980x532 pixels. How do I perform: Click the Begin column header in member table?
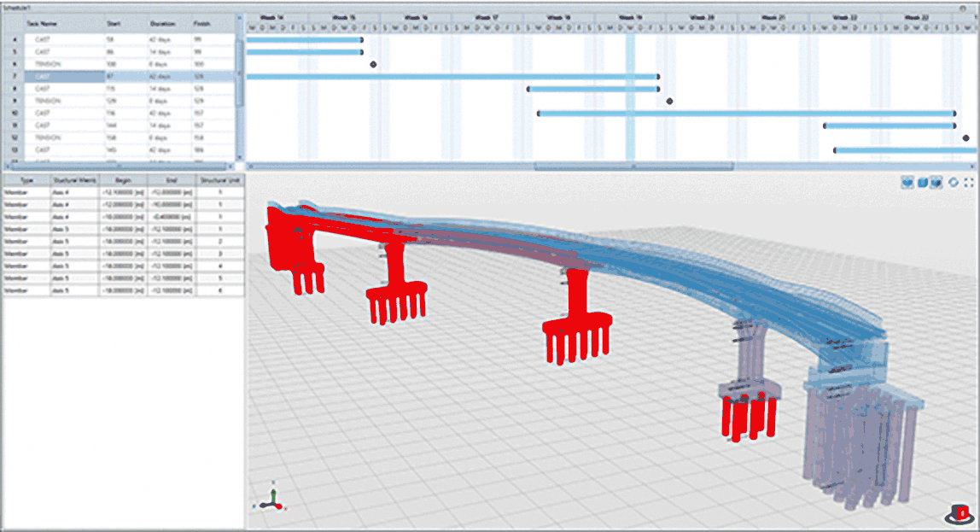(123, 180)
